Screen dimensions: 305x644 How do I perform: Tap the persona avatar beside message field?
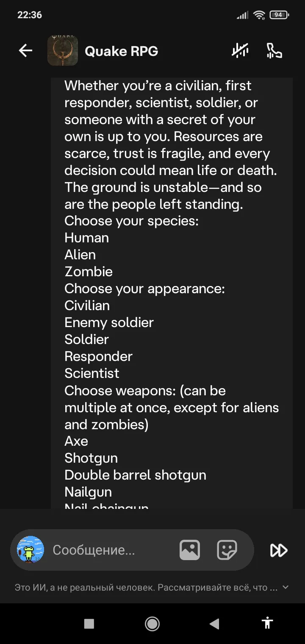click(x=30, y=550)
